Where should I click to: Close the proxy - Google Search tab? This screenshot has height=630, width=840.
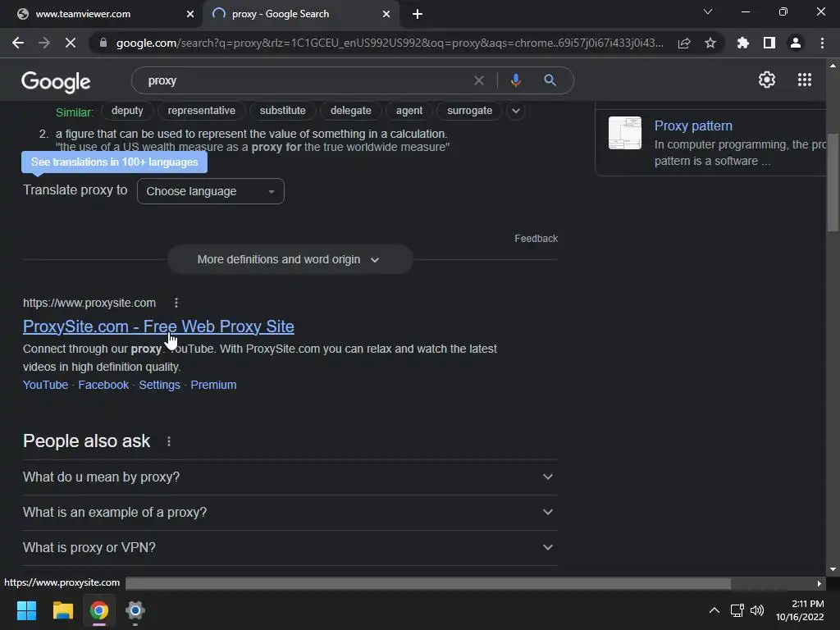386,14
